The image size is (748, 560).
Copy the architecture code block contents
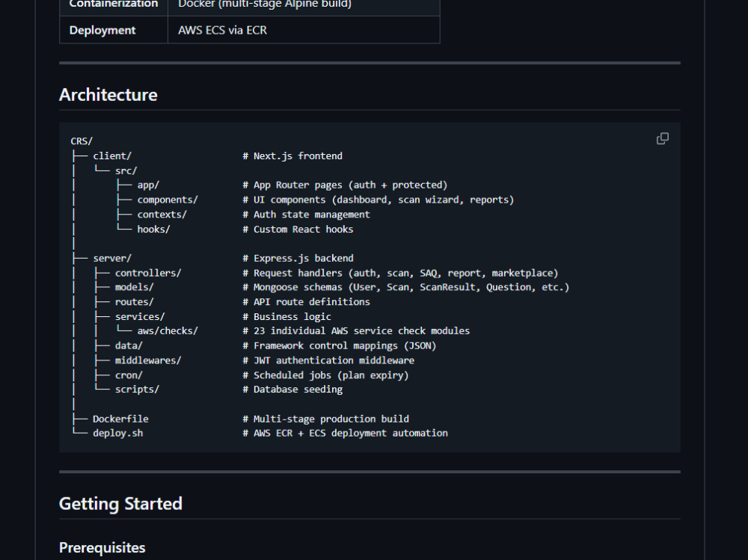click(x=662, y=139)
